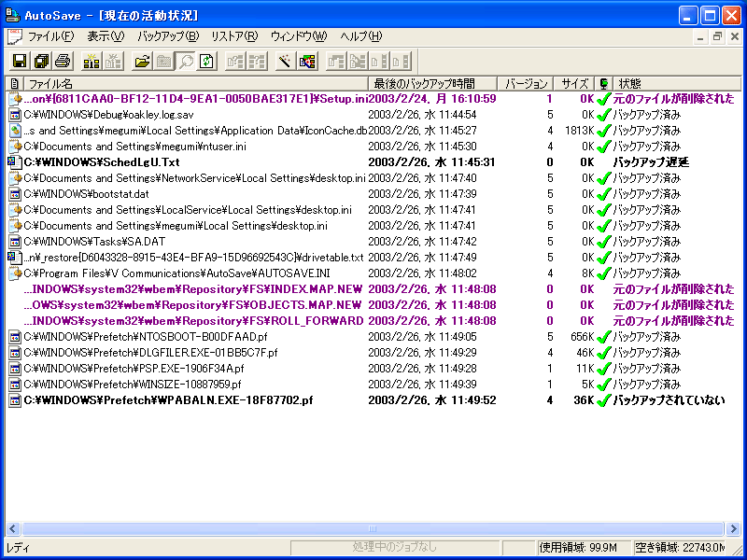Image resolution: width=747 pixels, height=560 pixels.
Task: Select the DLGFILER.EXE-01BB5C7F.pf file name
Action: pos(150,353)
